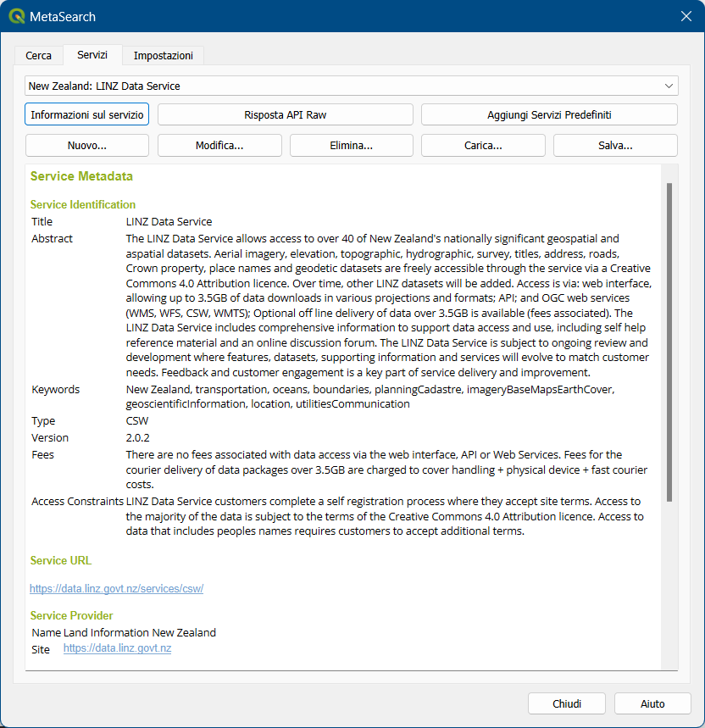
Task: Click the Chiudi button
Action: point(567,703)
